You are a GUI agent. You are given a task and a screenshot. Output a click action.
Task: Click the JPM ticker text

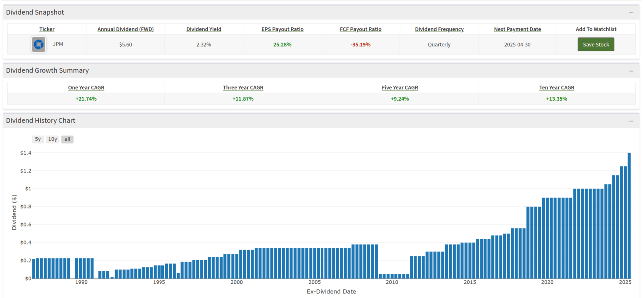(x=58, y=44)
